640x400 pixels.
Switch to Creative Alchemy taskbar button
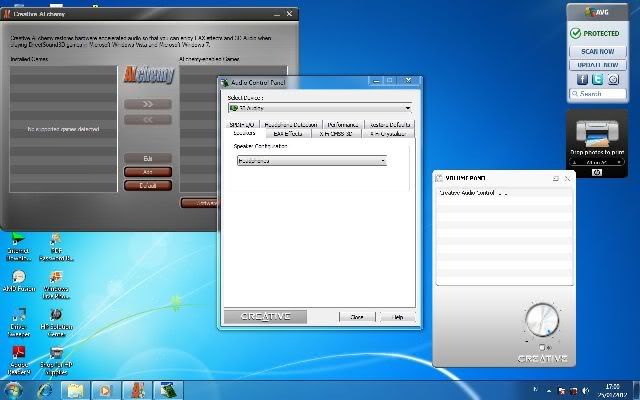(x=137, y=391)
